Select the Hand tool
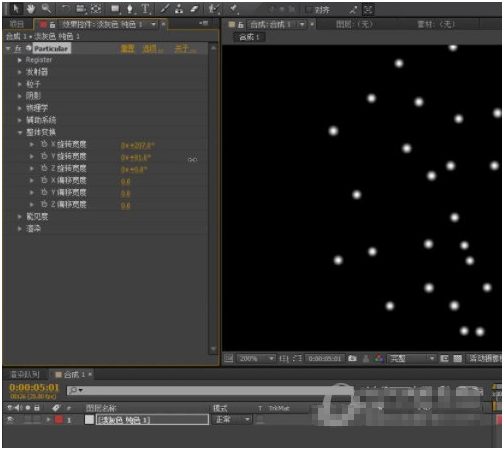This screenshot has height=450, width=504. coord(31,9)
